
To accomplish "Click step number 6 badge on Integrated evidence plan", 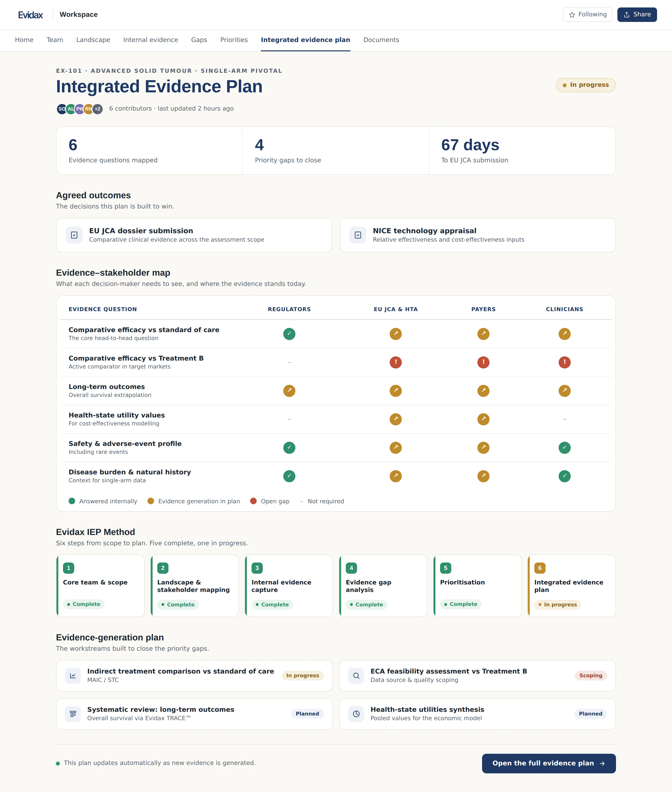I will click(x=540, y=568).
